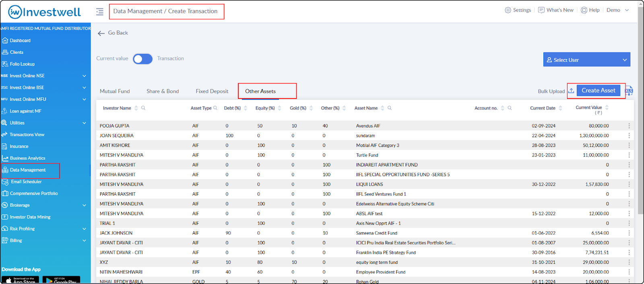Viewport: 644px width, 284px height.
Task: Expand Invest Online NSE menu
Action: tap(84, 76)
